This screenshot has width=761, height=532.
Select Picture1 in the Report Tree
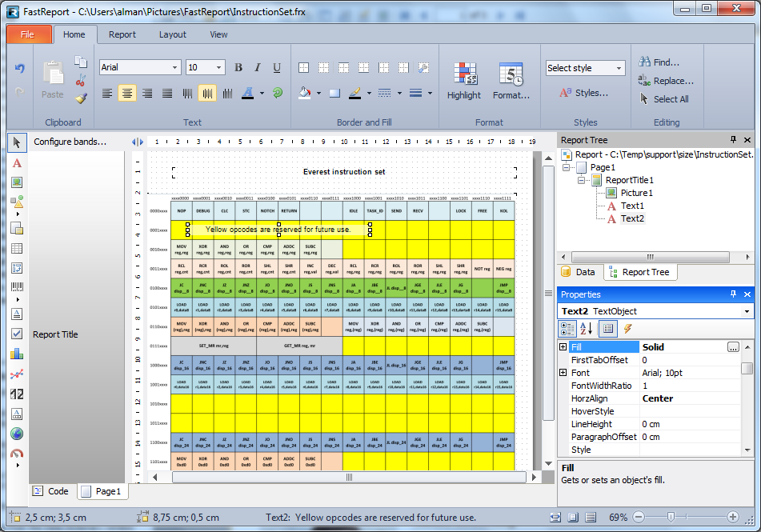coord(636,193)
